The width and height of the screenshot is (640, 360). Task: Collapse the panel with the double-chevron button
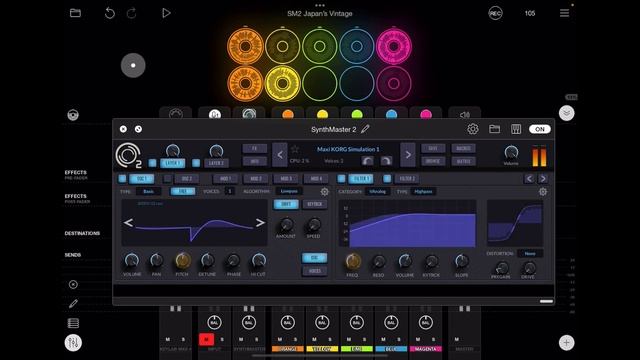pyautogui.click(x=567, y=113)
